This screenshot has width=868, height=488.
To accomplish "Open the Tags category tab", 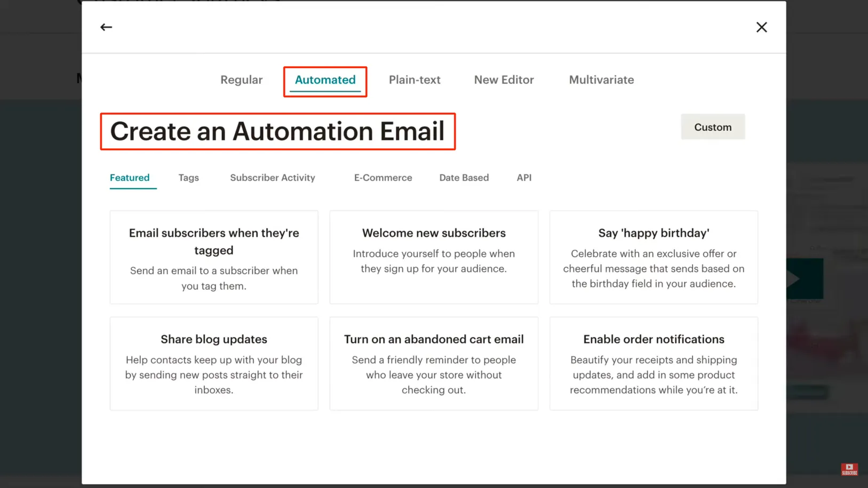I will click(188, 178).
